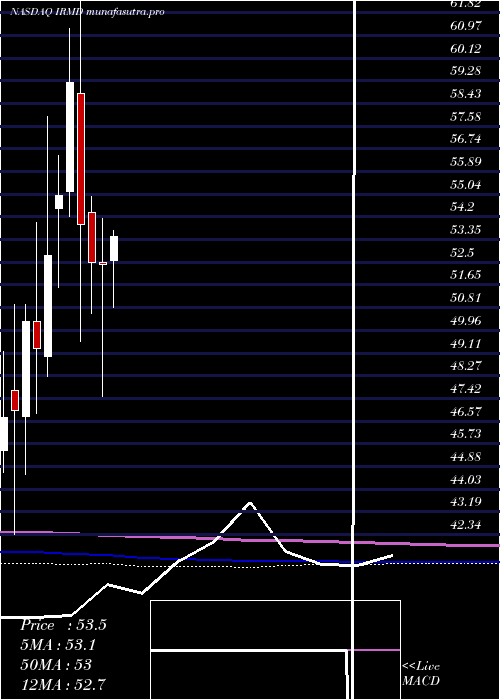Click the 47.42 price axis label
The image size is (500, 700).
click(466, 388)
